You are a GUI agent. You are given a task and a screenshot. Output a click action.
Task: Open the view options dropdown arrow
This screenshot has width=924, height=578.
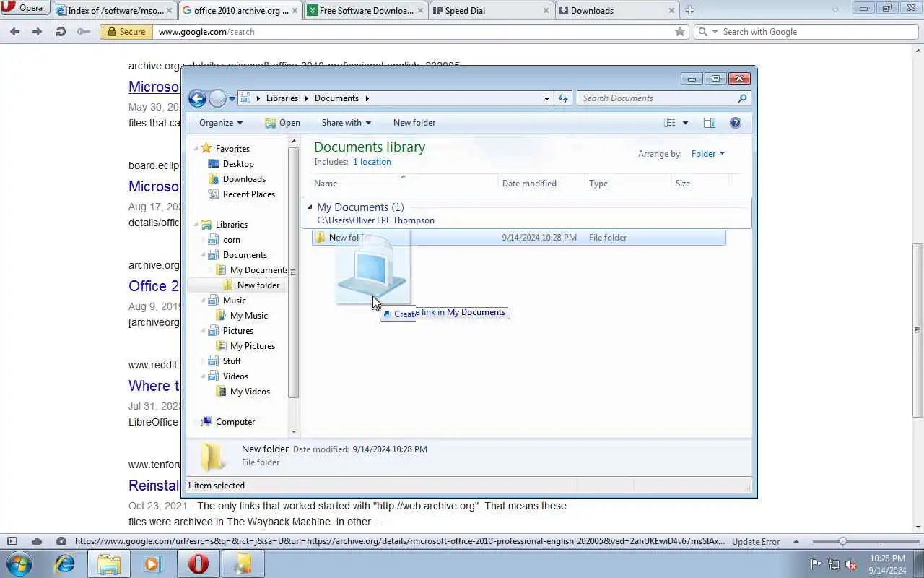click(685, 123)
